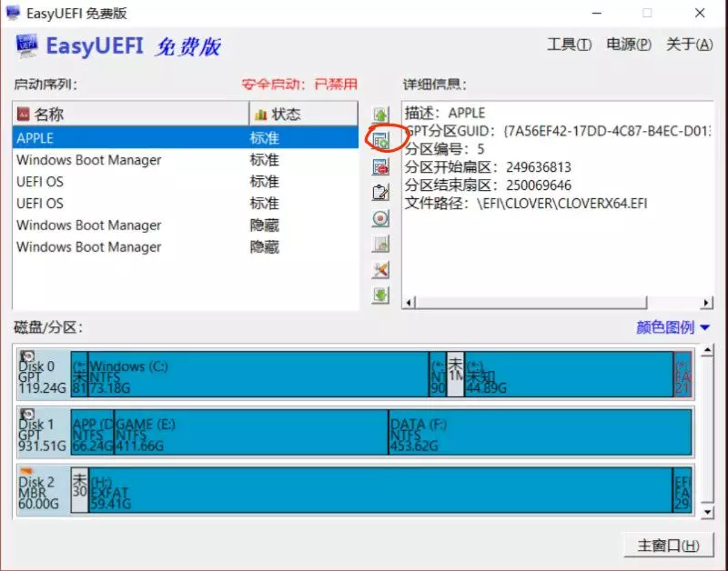Click the green move-down arrow icon
This screenshot has height=571, width=728.
pyautogui.click(x=380, y=295)
